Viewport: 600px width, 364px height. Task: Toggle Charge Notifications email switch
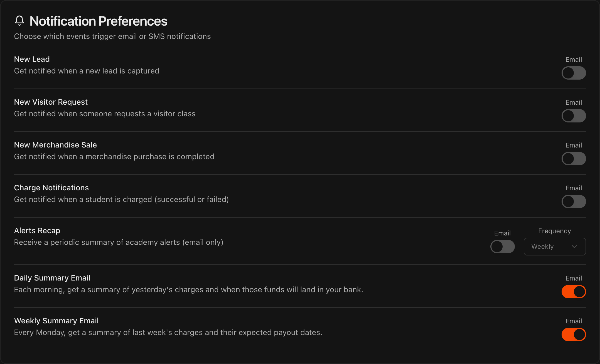point(574,201)
